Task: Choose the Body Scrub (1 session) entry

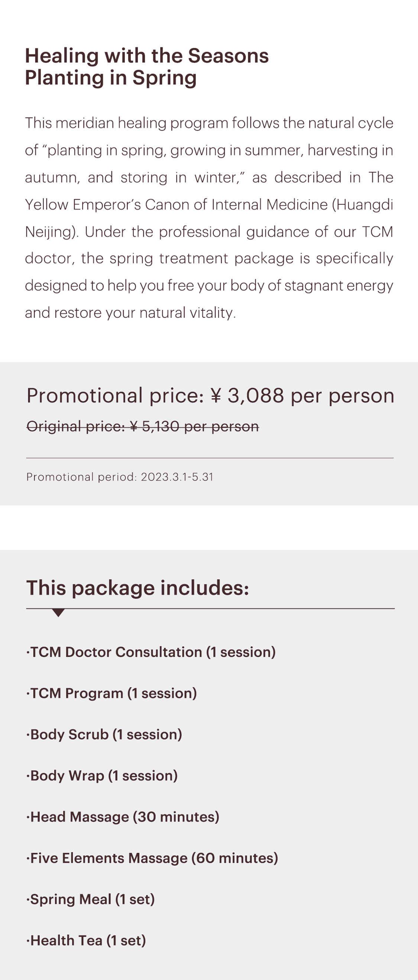Action: (104, 735)
